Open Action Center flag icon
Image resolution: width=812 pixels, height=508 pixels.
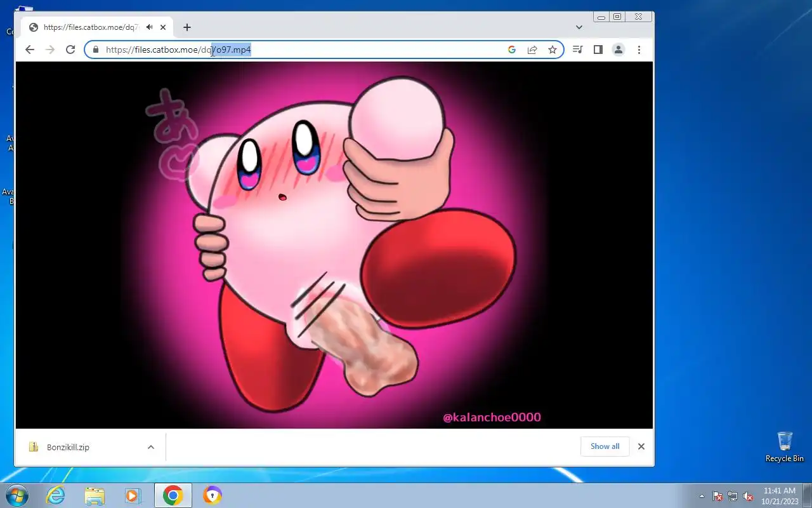point(717,496)
